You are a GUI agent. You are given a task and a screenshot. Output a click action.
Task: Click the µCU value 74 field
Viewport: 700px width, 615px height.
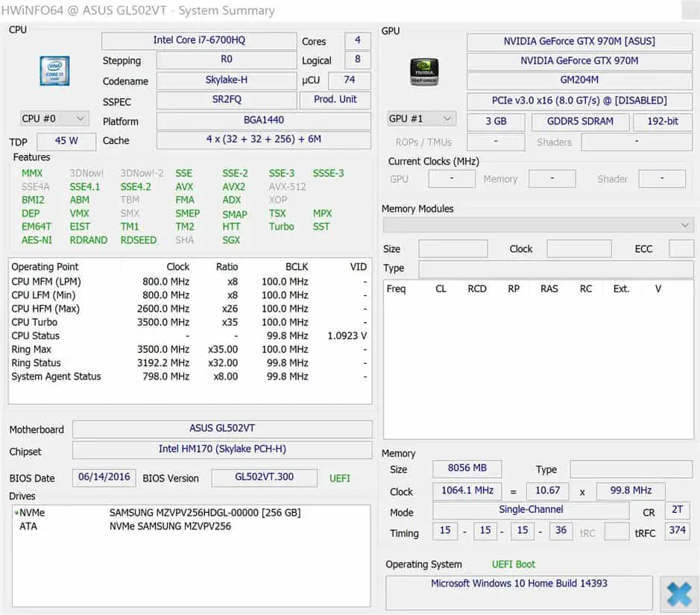pos(349,80)
